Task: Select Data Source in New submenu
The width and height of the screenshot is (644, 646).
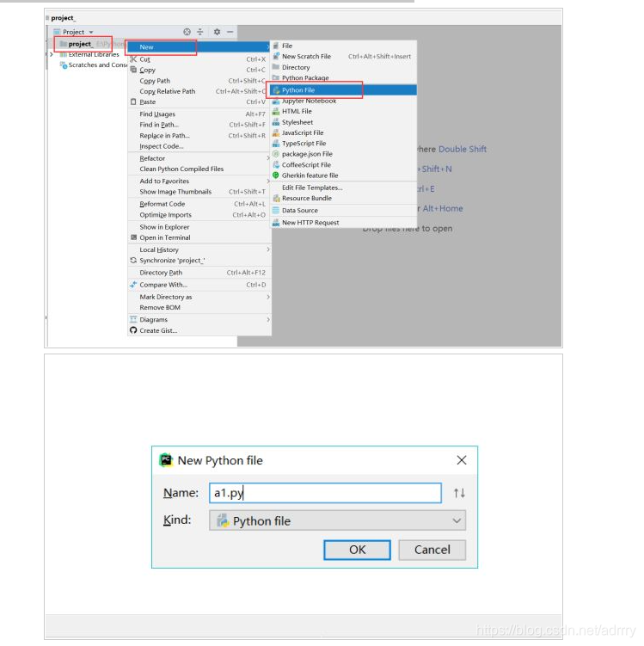Action: [x=343, y=211]
